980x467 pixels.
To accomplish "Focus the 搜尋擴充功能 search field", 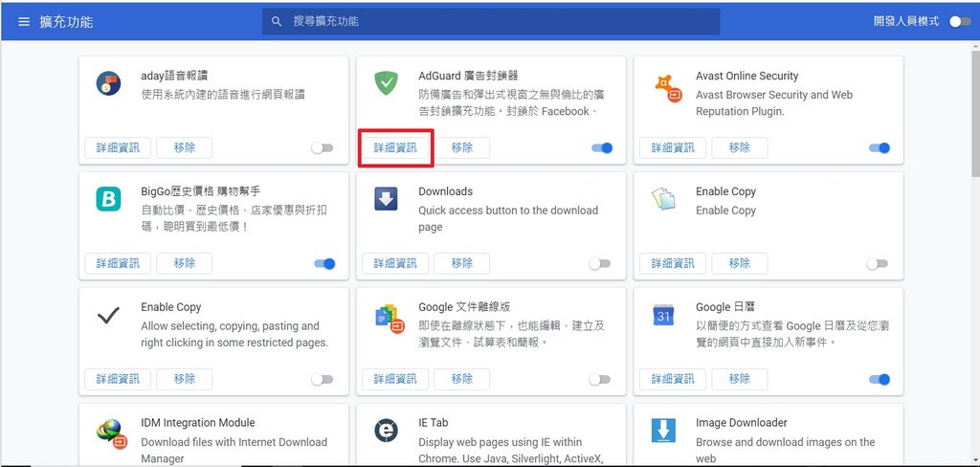I will pos(491,21).
